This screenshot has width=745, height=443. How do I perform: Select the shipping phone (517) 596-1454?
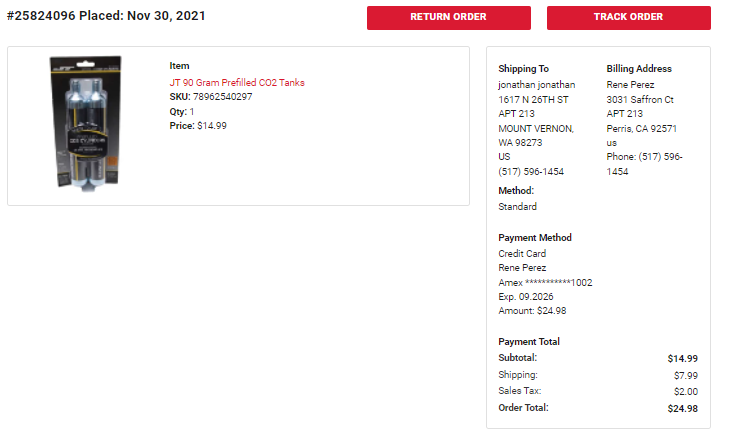coord(531,172)
